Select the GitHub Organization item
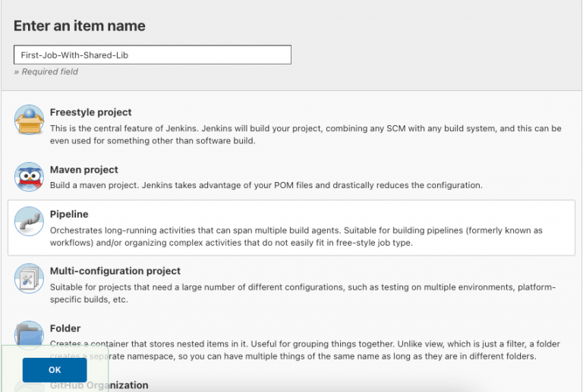The image size is (583, 392). tap(99, 385)
